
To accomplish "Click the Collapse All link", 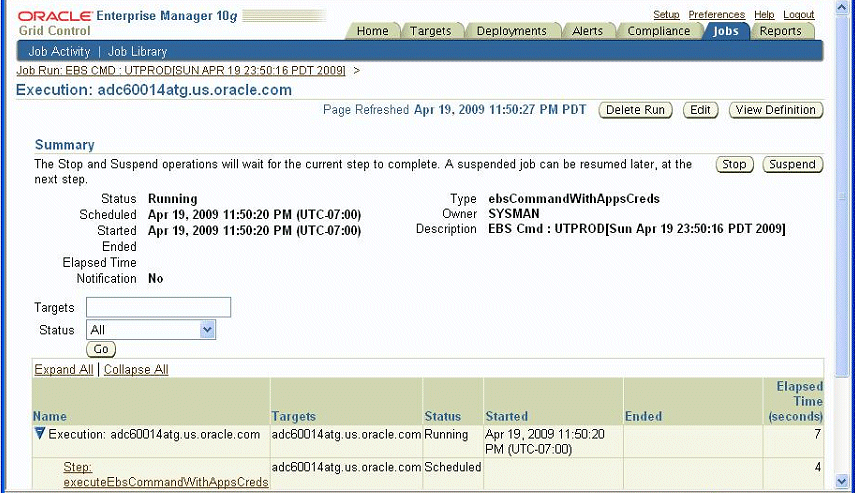I will [136, 369].
